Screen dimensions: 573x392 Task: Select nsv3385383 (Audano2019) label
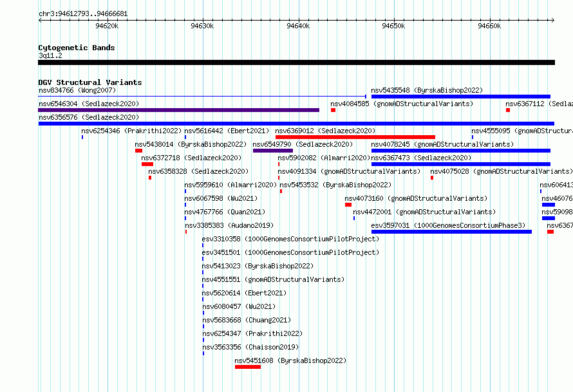(x=229, y=225)
